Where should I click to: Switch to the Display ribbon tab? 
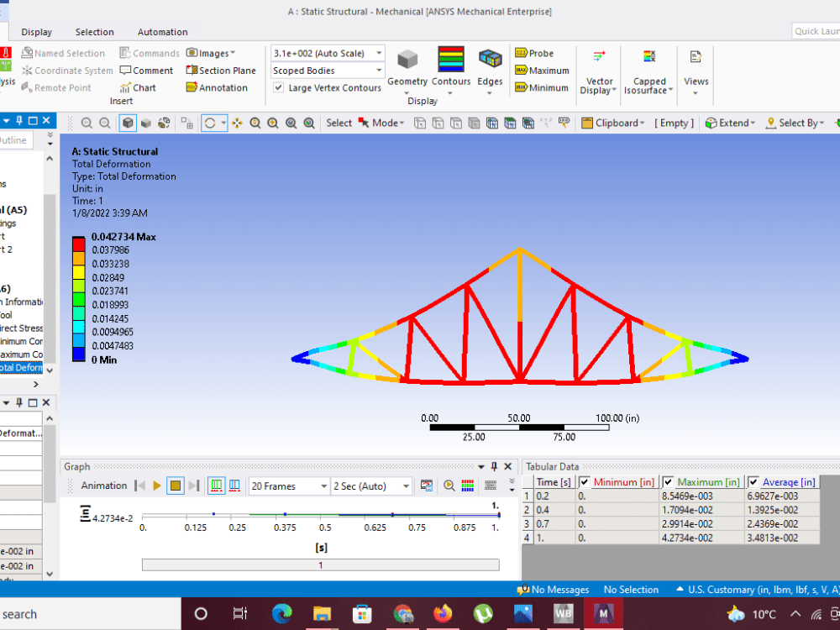37,32
